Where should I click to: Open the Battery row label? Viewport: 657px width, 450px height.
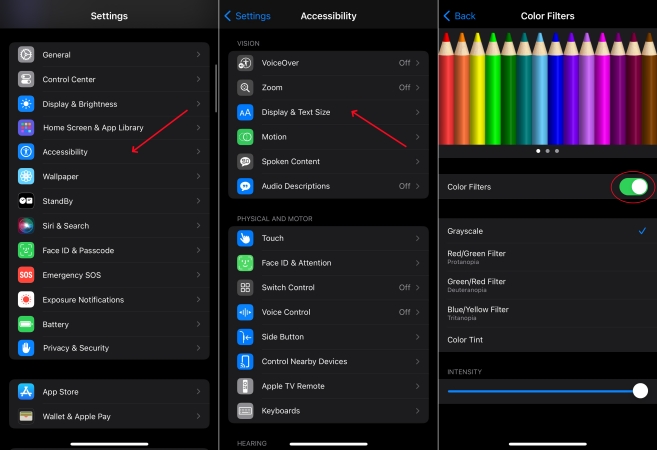pos(55,324)
